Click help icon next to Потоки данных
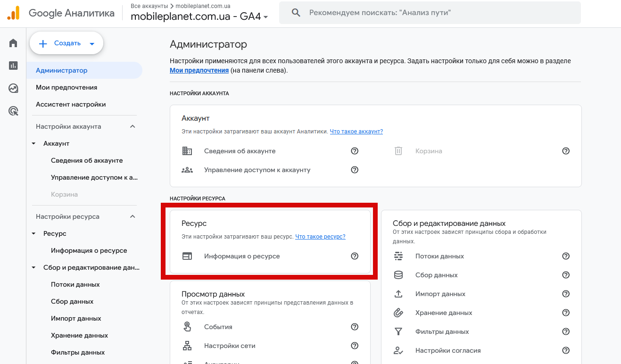Viewport: 621px width, 364px height. coord(566,256)
